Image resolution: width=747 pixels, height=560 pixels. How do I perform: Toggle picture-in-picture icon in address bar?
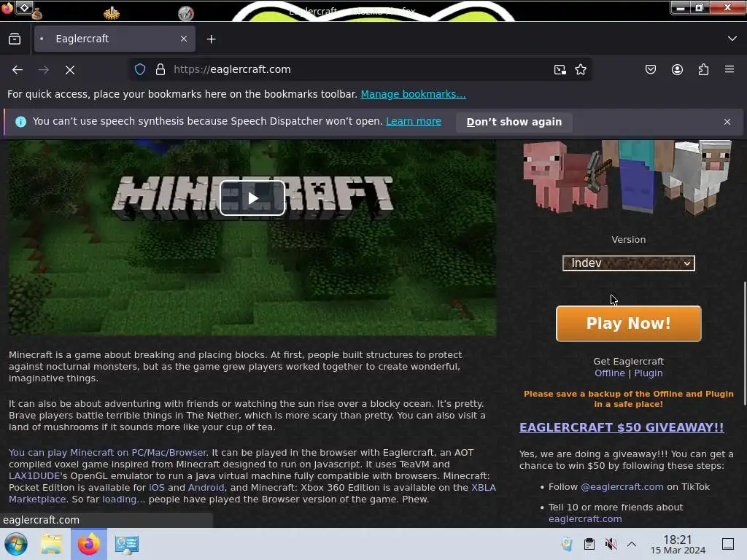pyautogui.click(x=560, y=69)
